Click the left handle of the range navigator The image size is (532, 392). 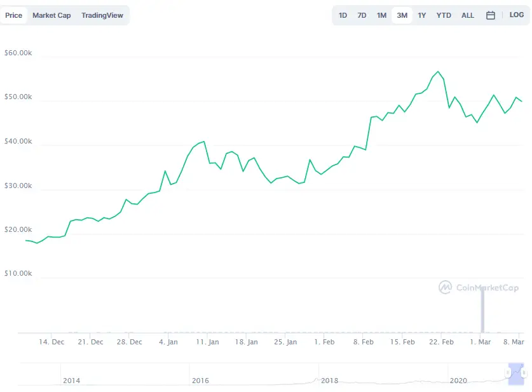point(508,373)
